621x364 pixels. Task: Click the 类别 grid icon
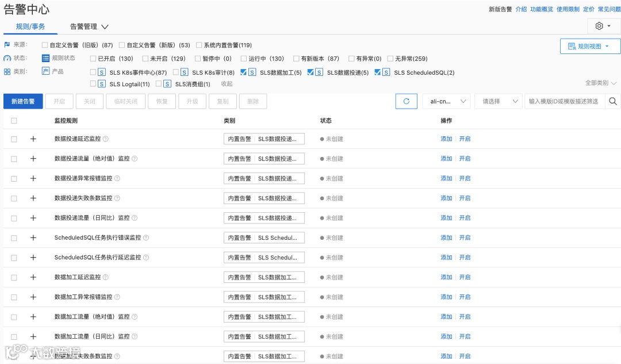tap(7, 72)
